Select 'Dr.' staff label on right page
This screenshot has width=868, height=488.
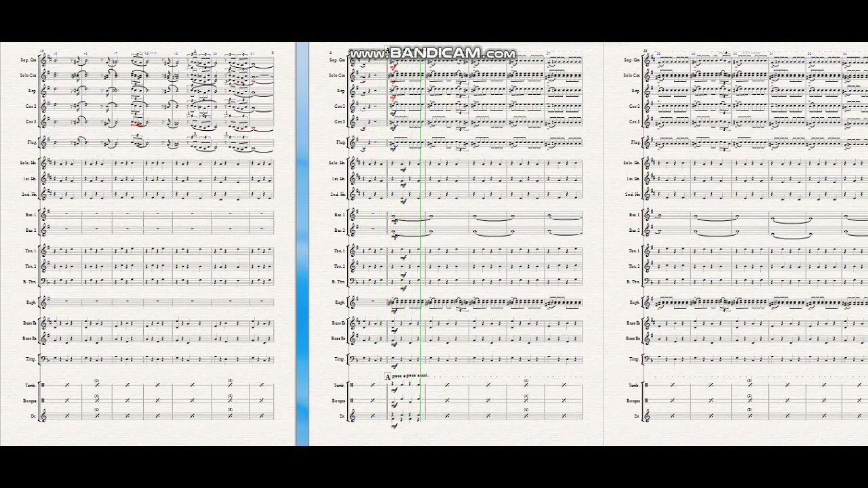637,416
